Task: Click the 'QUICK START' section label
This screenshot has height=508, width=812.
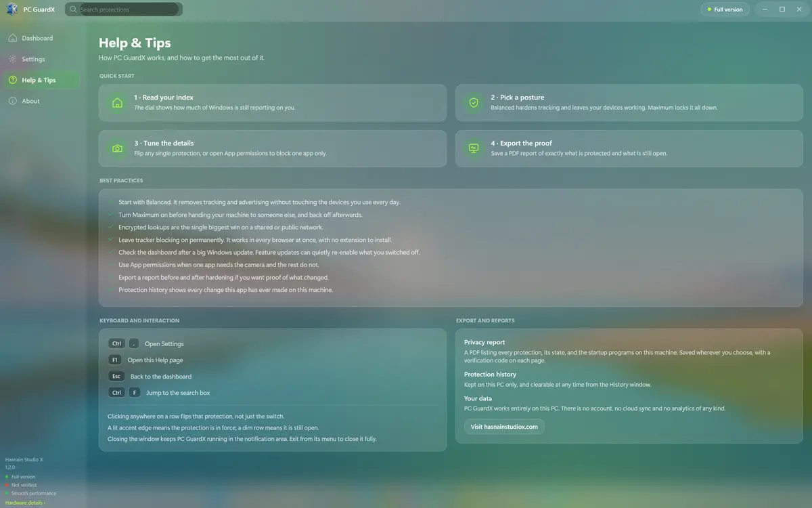Action: click(117, 76)
